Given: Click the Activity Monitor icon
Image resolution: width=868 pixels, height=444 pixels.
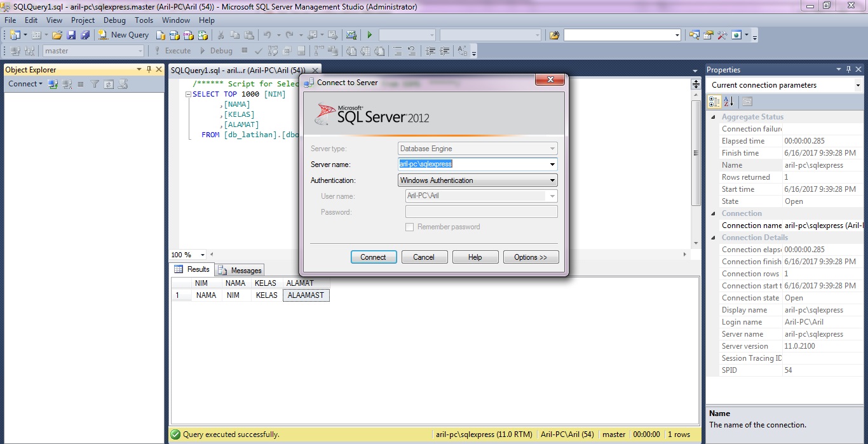Looking at the screenshot, I should pos(351,35).
